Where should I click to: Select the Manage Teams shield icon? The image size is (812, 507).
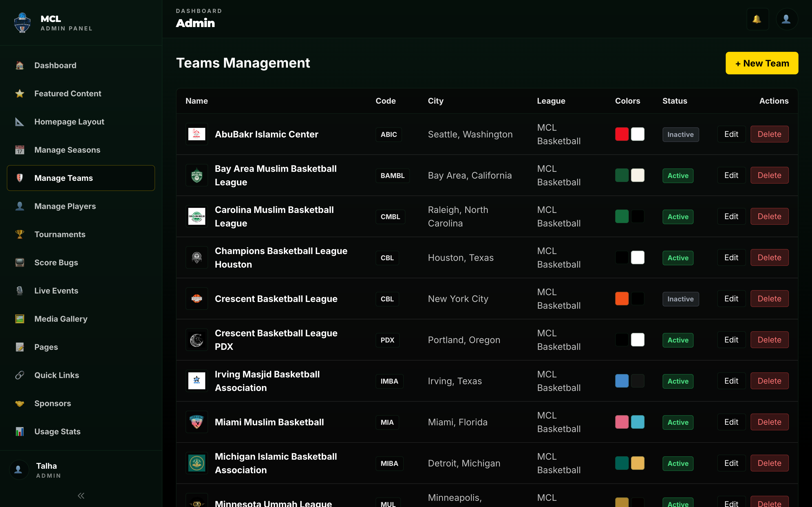19,178
